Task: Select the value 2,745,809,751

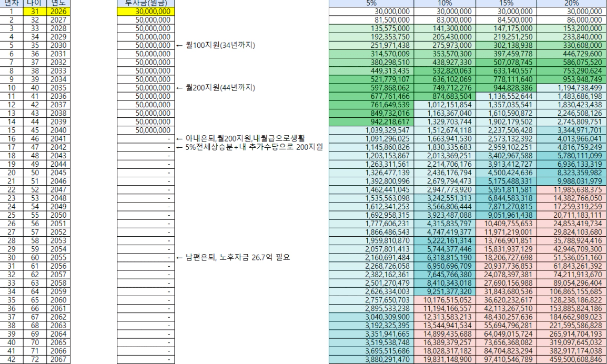Action: pos(571,122)
